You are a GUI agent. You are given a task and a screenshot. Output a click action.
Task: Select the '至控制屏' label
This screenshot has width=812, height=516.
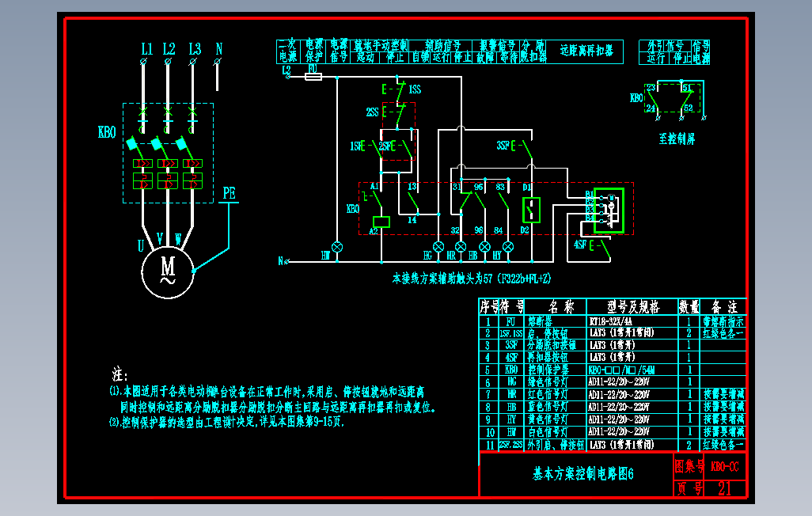[677, 138]
